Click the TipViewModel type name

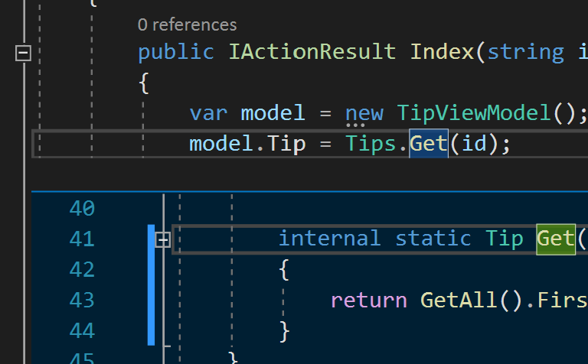[x=473, y=112]
